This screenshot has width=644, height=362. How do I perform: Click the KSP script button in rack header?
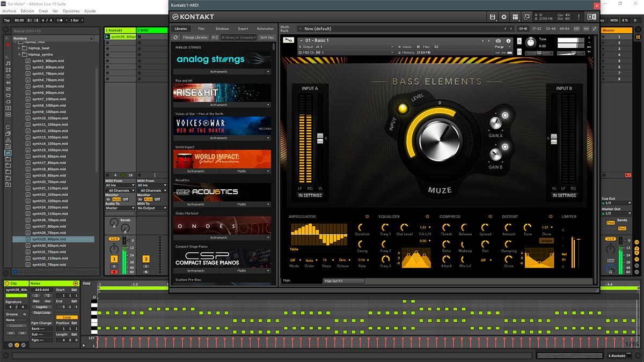pos(577,28)
